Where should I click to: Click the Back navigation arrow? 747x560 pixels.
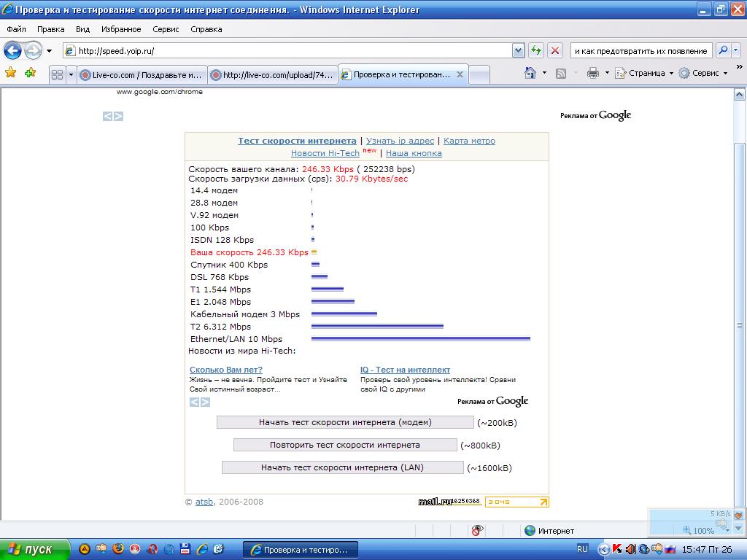pos(12,50)
